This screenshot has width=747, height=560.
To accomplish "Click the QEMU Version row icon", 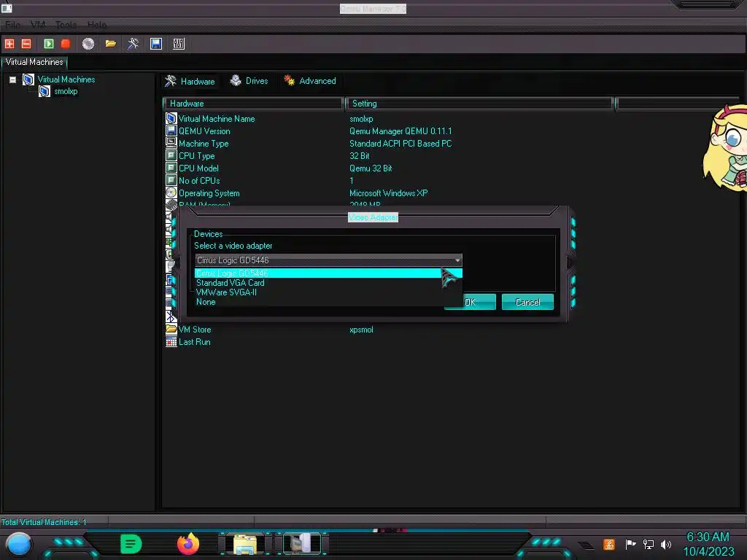I will (x=171, y=131).
